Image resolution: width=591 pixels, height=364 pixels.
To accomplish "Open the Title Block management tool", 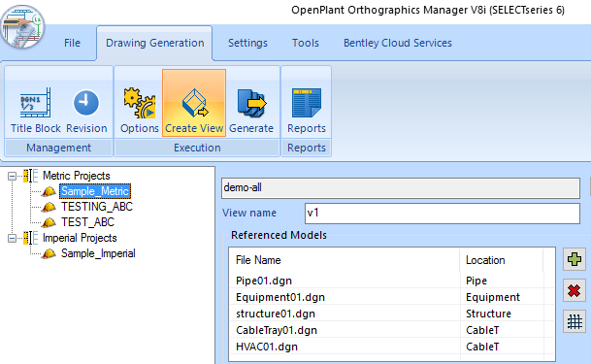I will click(36, 111).
